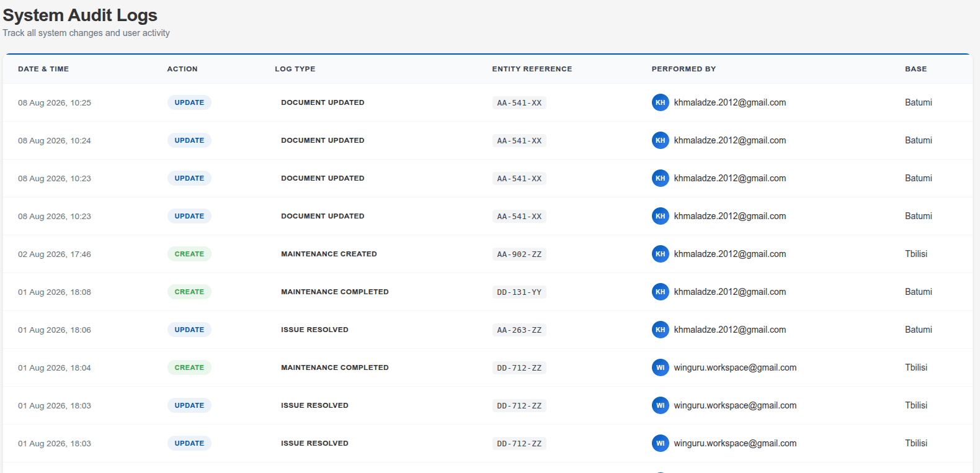Click the ACTION column header
980x473 pixels.
point(182,69)
